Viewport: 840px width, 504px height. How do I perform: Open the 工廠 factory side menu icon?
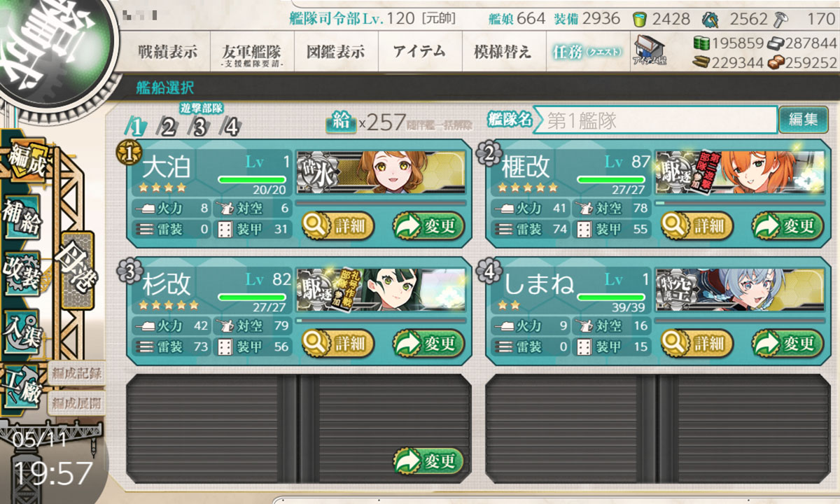point(22,384)
